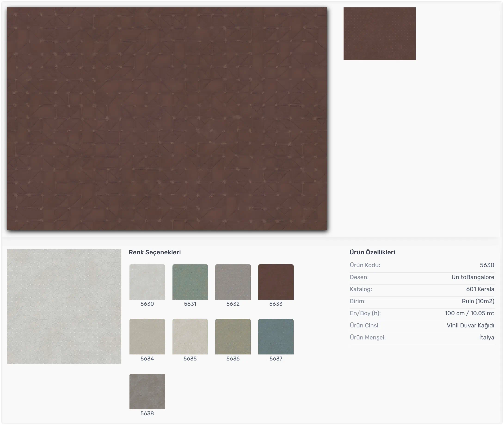Screen dimensions: 504x425
Task: Click the 601 Kerala catalog value
Action: (480, 289)
